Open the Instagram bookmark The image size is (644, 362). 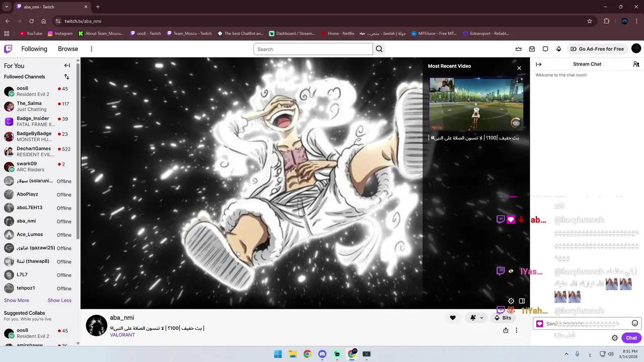coord(60,34)
